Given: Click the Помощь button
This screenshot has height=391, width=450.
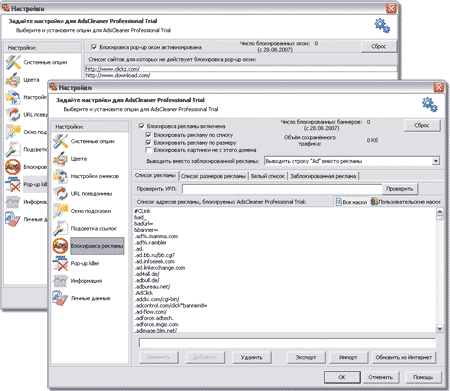Looking at the screenshot, I should tap(423, 377).
